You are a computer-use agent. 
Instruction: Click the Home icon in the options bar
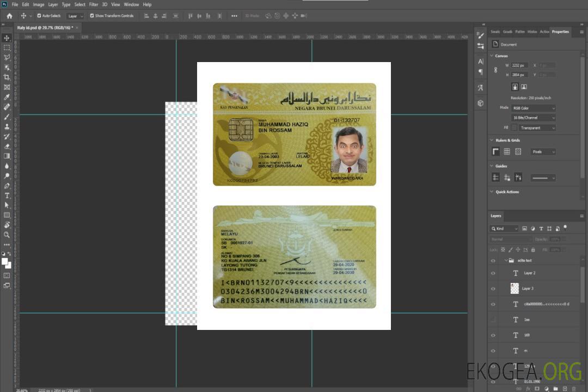pos(9,16)
